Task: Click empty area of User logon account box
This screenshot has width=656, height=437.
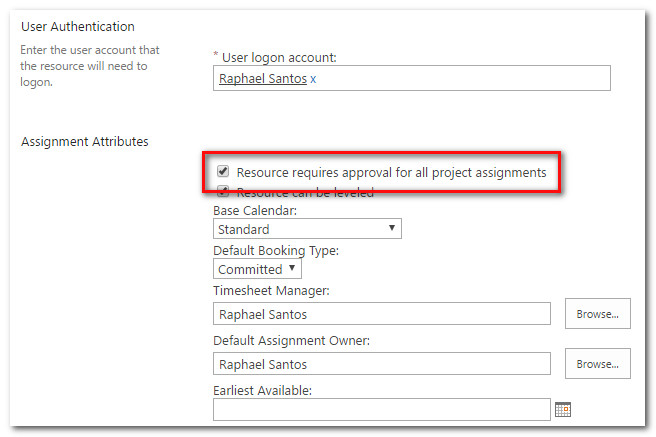Action: (x=460, y=78)
